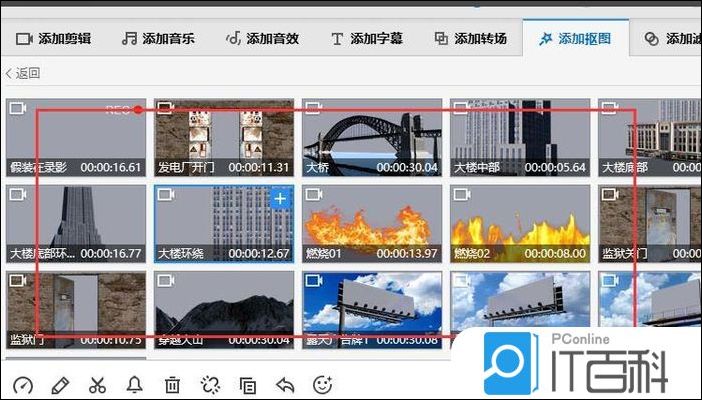Screen dimensions: 702x400
Task: Click the 00:00:05.64 duration text
Action: (555, 168)
